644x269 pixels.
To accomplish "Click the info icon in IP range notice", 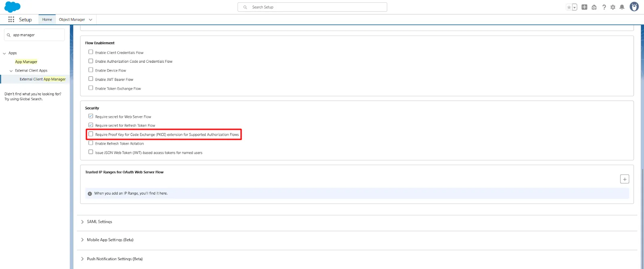I will [x=90, y=193].
